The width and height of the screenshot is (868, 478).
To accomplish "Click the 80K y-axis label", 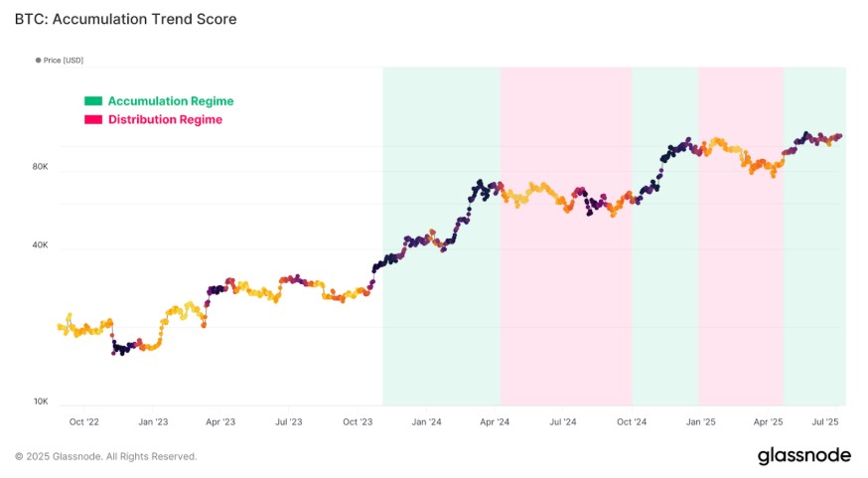I will tap(40, 167).
